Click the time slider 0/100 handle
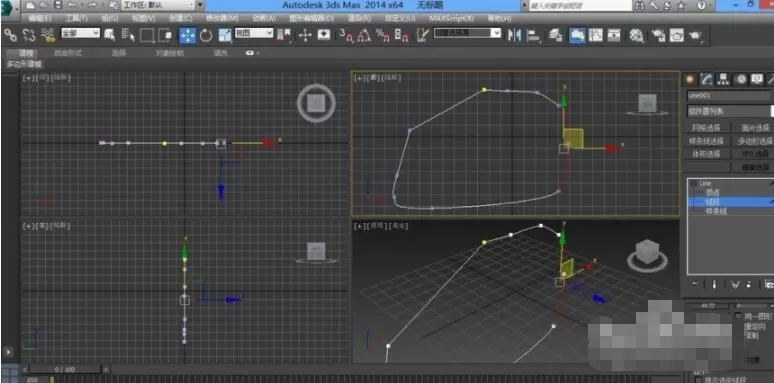The image size is (774, 383). [x=65, y=369]
